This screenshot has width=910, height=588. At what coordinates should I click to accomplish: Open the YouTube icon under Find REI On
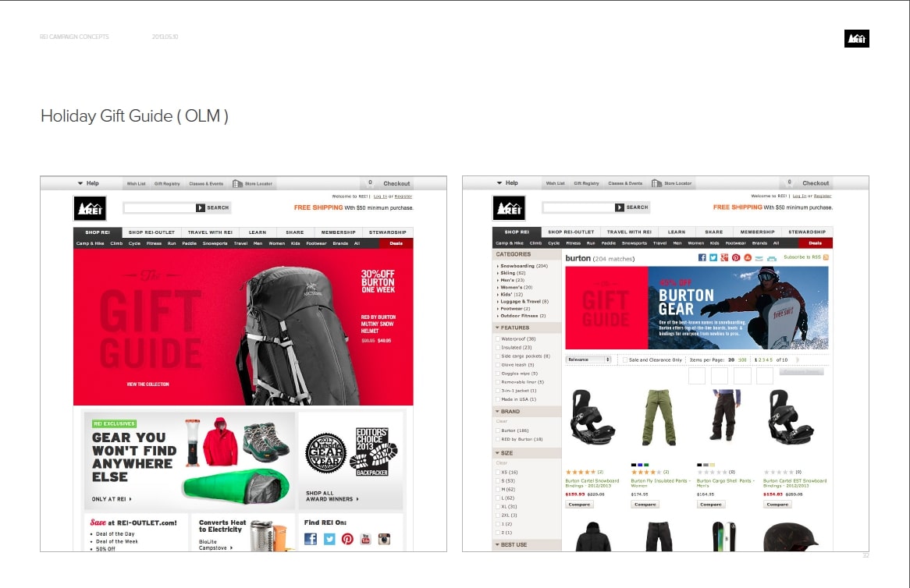[x=365, y=540]
